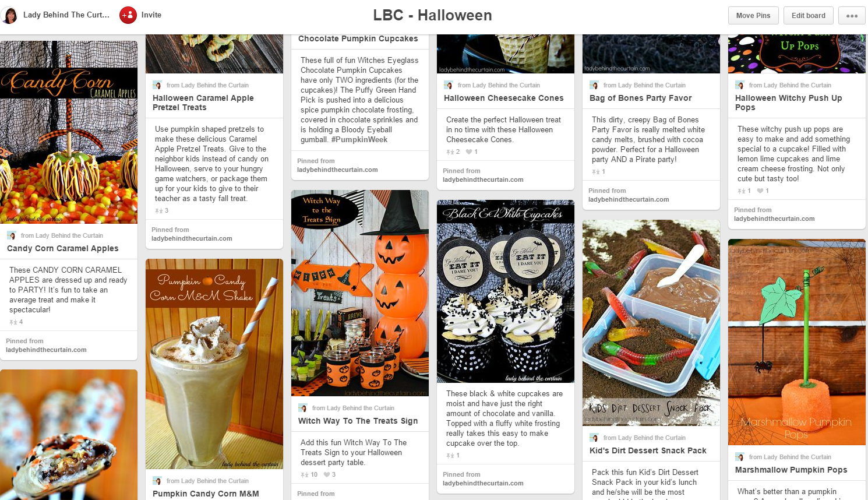Click repin icon on Candy Corn Caramel Apples

[13, 322]
